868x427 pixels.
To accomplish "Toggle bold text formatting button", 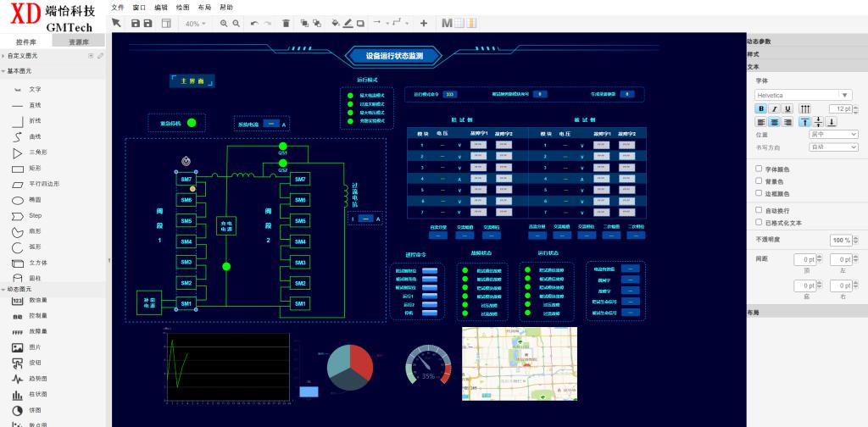I will click(x=760, y=108).
